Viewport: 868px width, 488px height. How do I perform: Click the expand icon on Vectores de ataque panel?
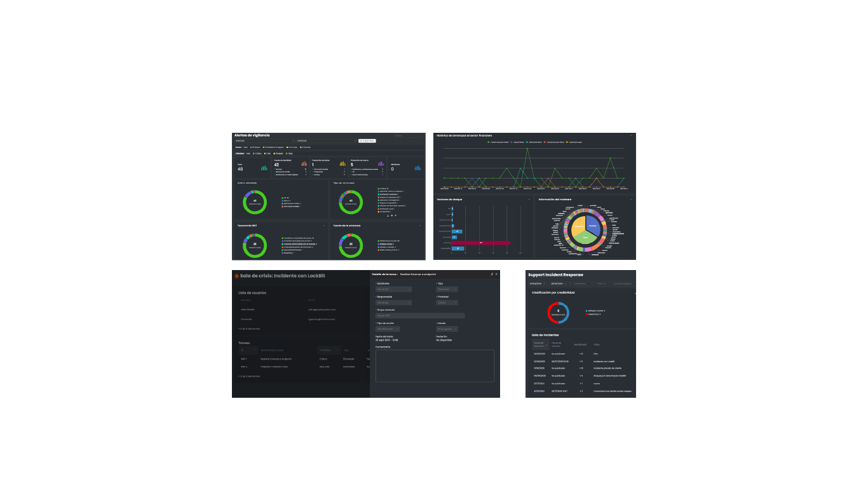coord(529,198)
